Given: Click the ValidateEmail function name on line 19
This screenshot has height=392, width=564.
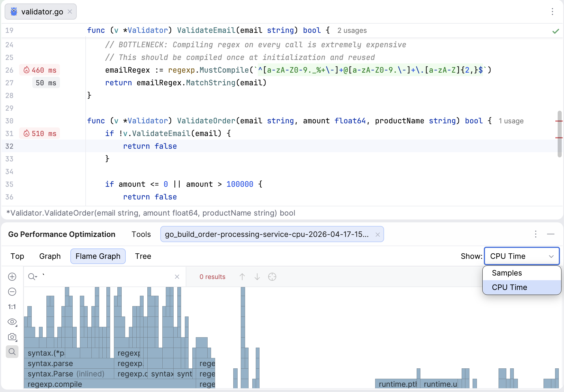Looking at the screenshot, I should click(x=206, y=30).
